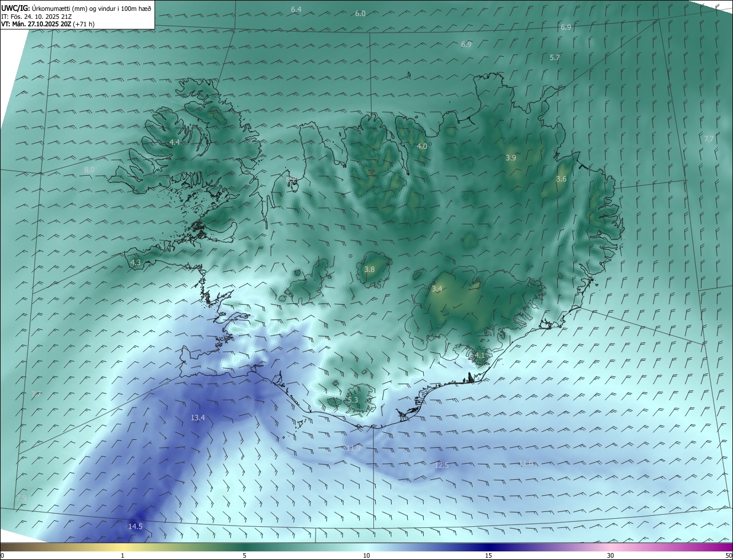The image size is (733, 560).
Task: Click the 8.0 value label over the sea
Action: (89, 170)
